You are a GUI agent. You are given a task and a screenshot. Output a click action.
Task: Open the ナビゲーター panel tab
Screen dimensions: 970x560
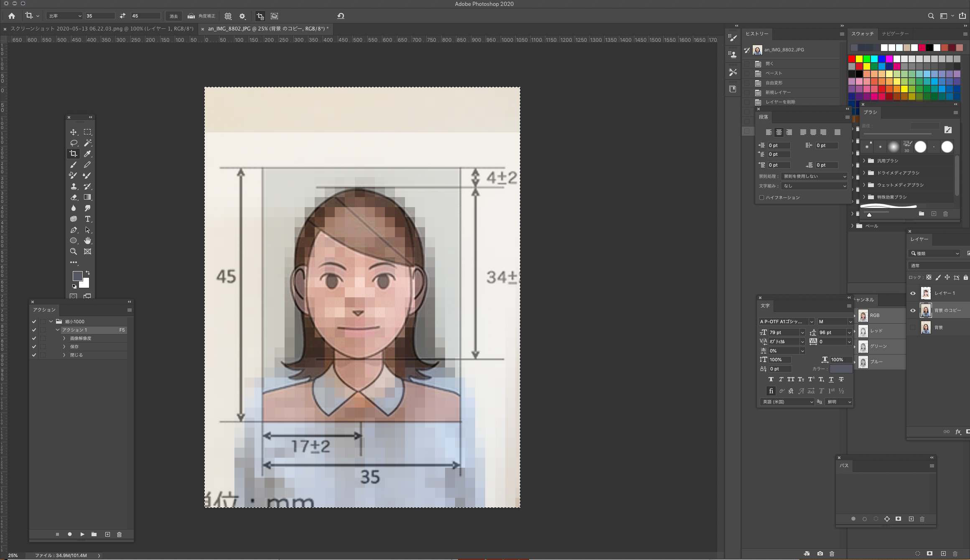click(895, 33)
